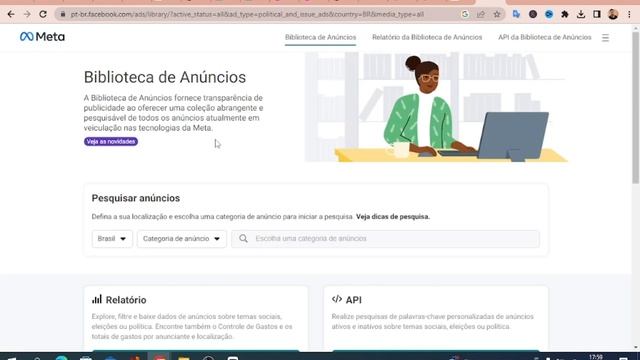640x360 pixels.
Task: Click the dark circular extension icon
Action: [x=533, y=14]
